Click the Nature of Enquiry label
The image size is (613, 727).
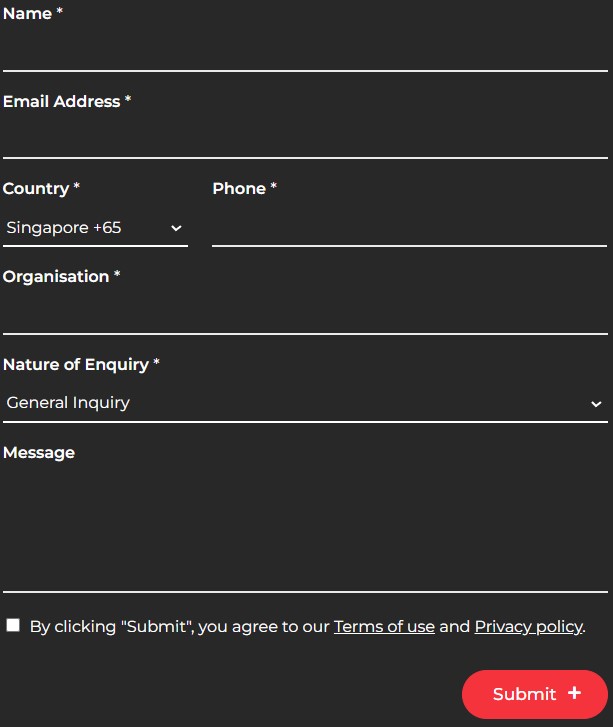[76, 365]
